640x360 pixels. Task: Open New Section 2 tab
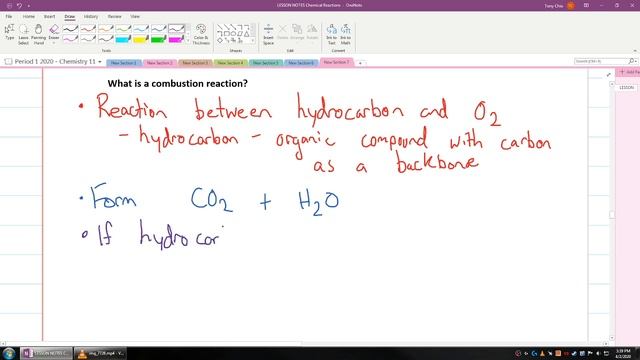point(160,63)
